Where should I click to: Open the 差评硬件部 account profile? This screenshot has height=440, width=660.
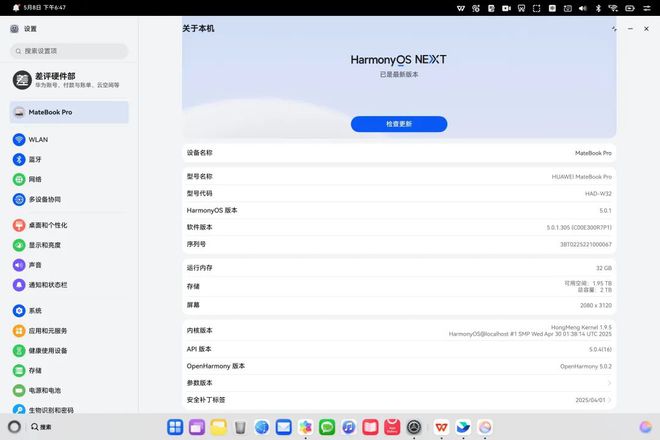[x=69, y=80]
